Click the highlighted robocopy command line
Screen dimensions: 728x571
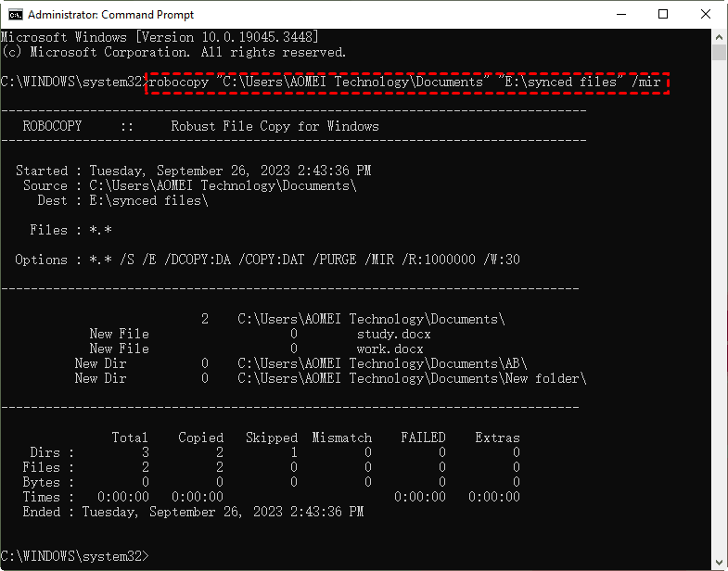pos(406,82)
